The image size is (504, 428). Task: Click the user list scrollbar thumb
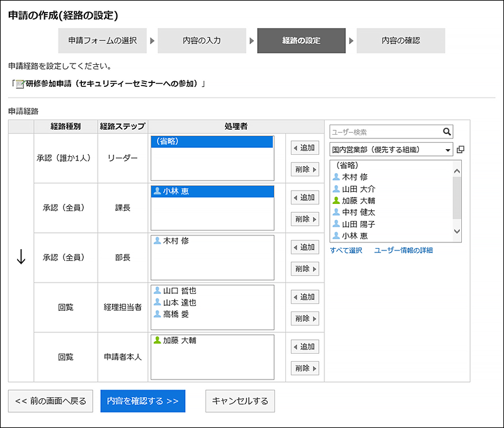click(457, 198)
